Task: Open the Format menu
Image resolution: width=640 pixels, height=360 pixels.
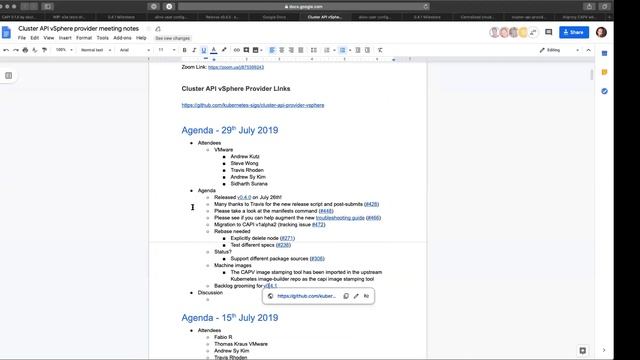Action: coord(84,38)
